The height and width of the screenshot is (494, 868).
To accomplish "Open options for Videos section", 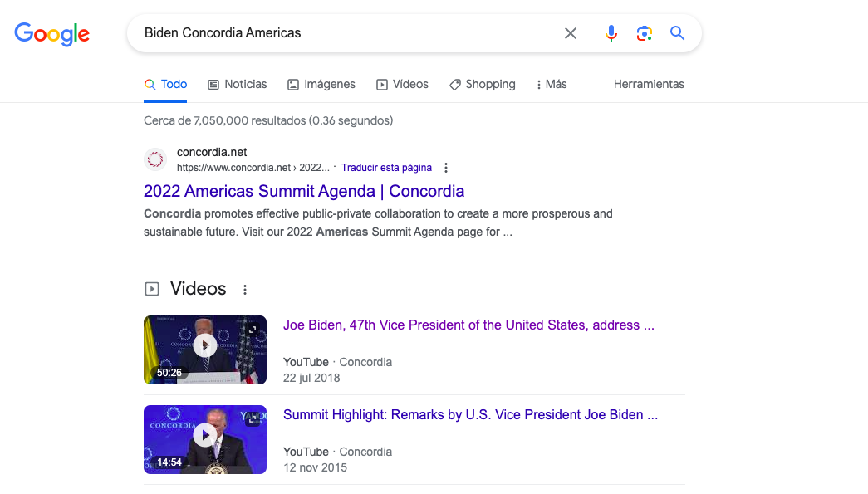I will point(245,290).
